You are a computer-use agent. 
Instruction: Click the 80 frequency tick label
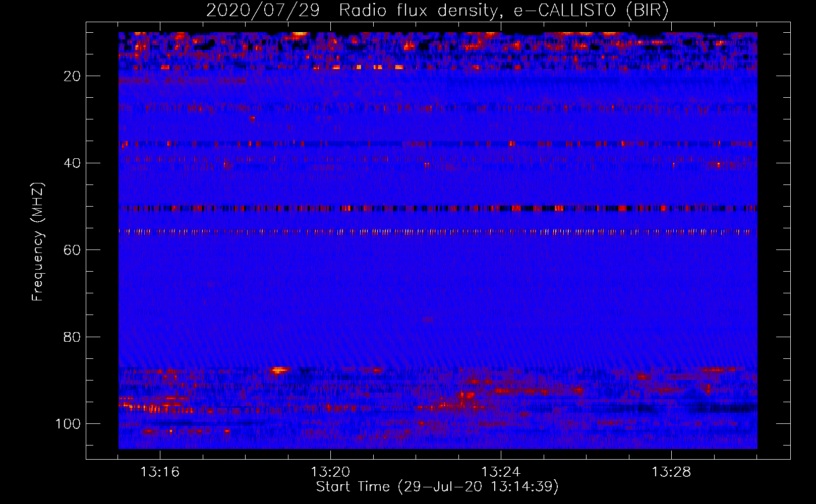[73, 337]
